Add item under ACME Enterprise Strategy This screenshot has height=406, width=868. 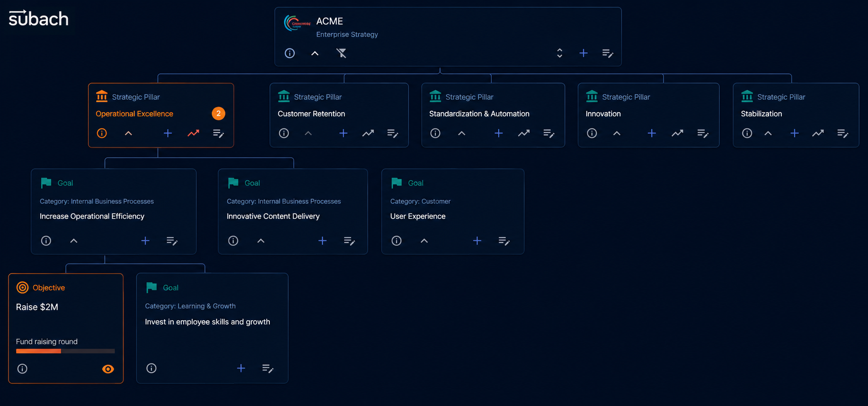(584, 53)
